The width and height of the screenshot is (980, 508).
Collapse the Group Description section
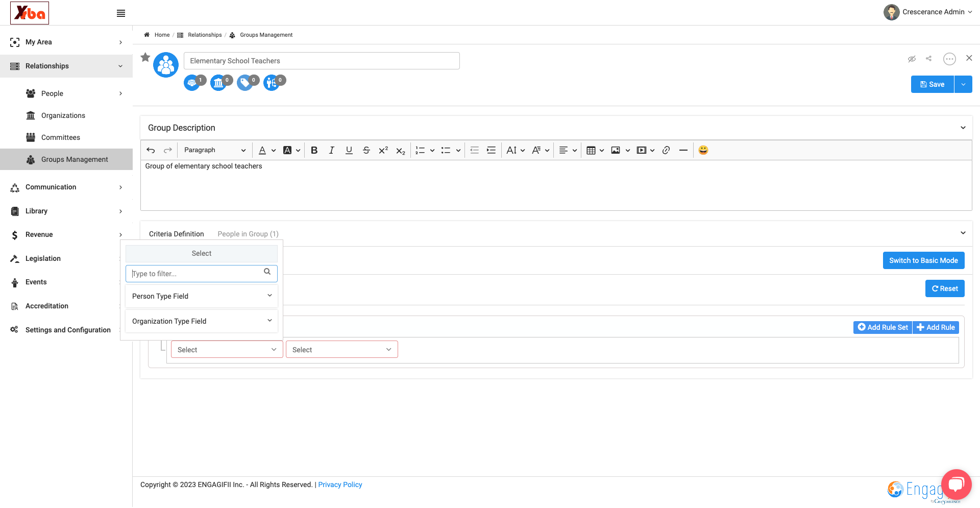point(963,128)
